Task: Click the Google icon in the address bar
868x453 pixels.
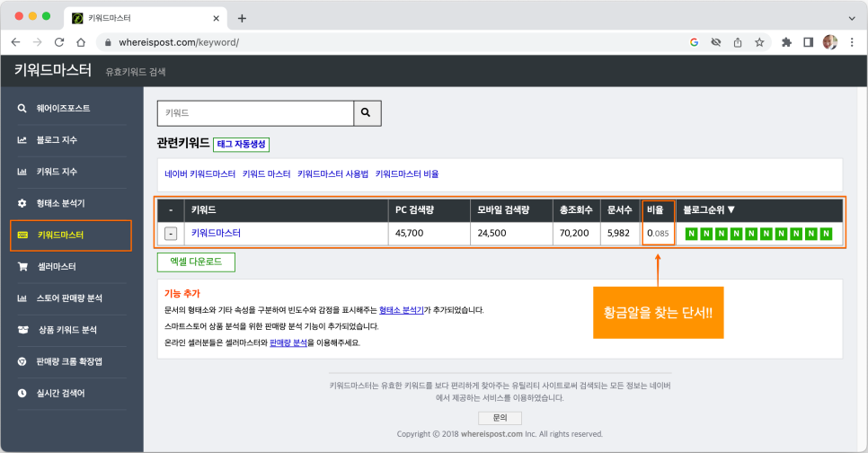Action: (x=695, y=42)
